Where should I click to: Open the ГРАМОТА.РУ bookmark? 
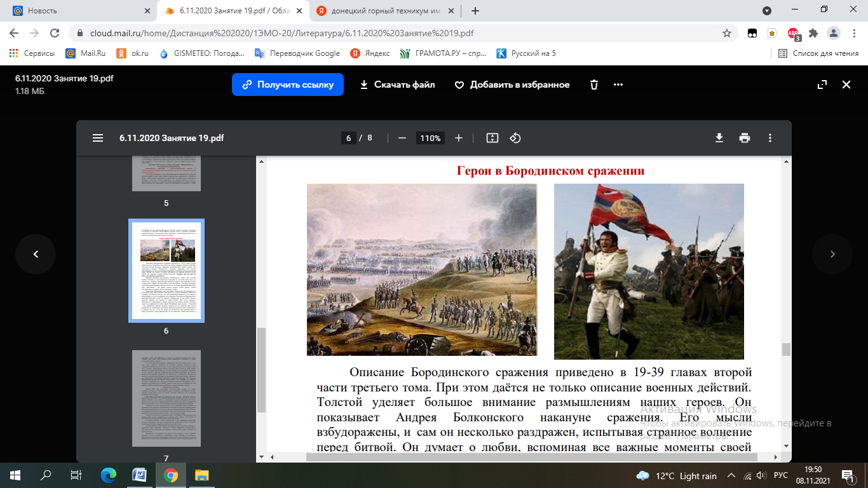(444, 53)
